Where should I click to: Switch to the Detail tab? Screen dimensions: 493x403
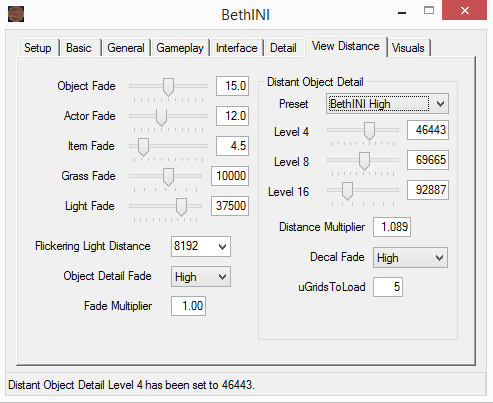click(283, 48)
